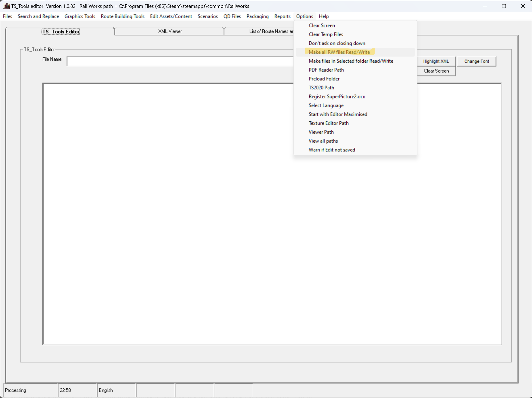Open the Help menu
Viewport: 532px width, 398px height.
coord(324,16)
